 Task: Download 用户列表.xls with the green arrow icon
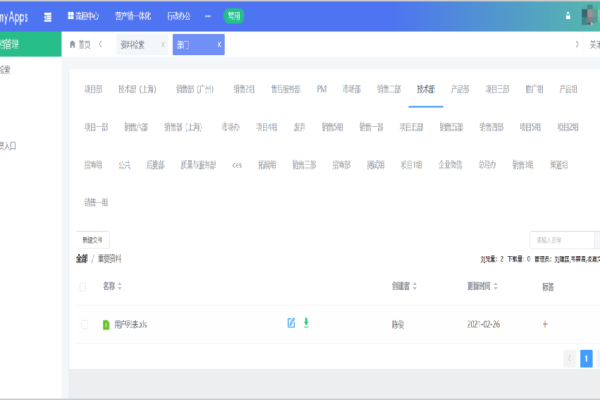(x=306, y=323)
